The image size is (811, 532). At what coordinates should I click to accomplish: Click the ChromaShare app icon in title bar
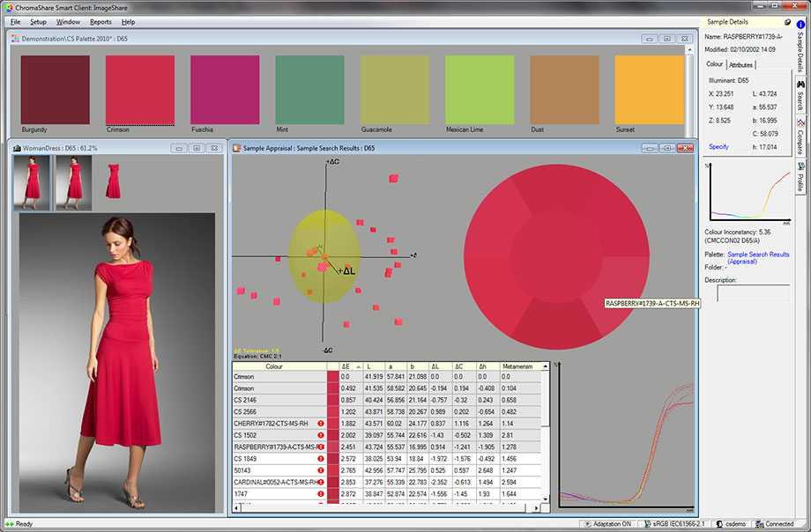tap(8, 8)
